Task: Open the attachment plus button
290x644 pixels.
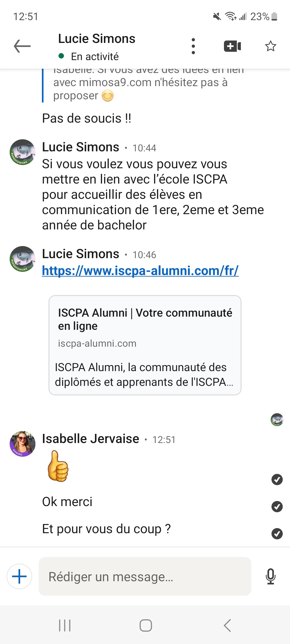Action: pos(19,576)
